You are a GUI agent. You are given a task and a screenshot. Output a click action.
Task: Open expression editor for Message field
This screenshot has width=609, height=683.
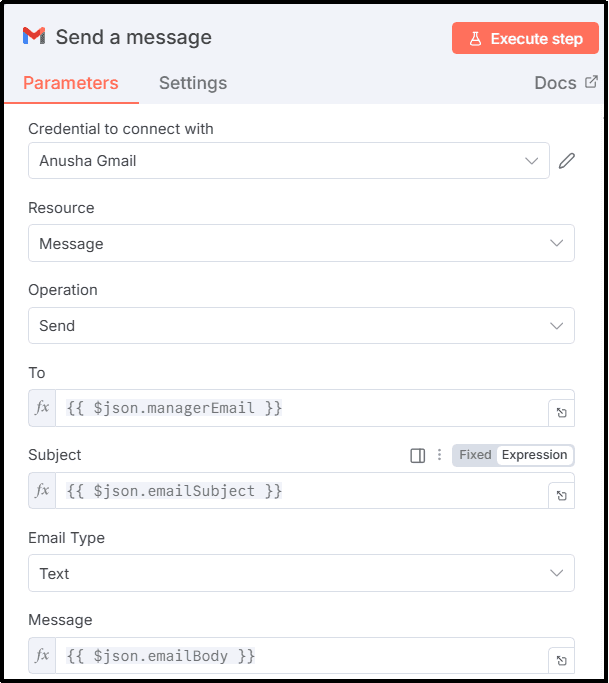pos(562,660)
